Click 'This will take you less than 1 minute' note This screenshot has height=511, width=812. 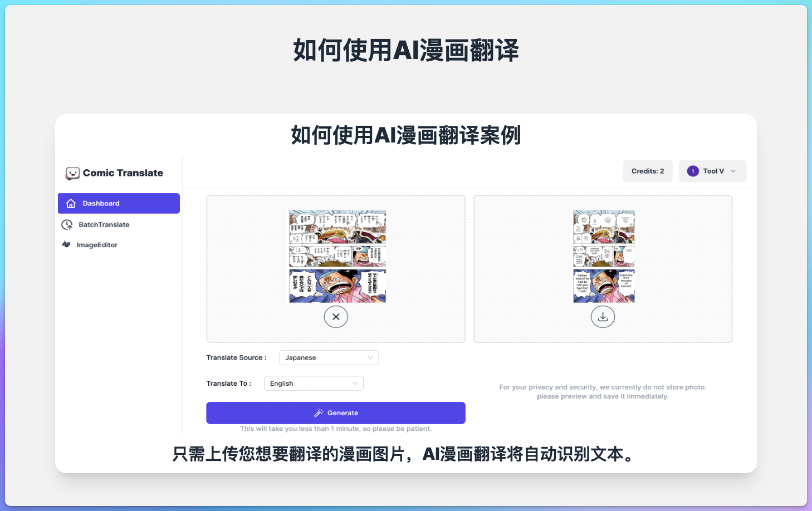[x=336, y=429]
